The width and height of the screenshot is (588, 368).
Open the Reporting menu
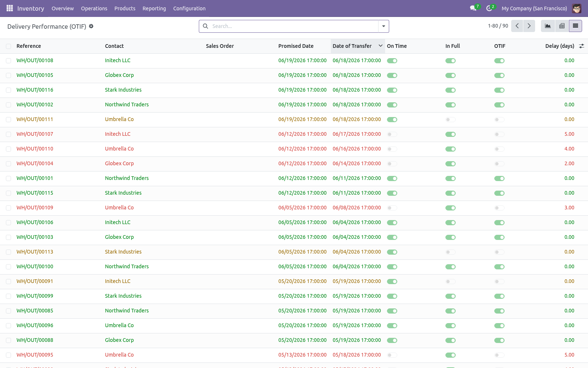coord(154,8)
